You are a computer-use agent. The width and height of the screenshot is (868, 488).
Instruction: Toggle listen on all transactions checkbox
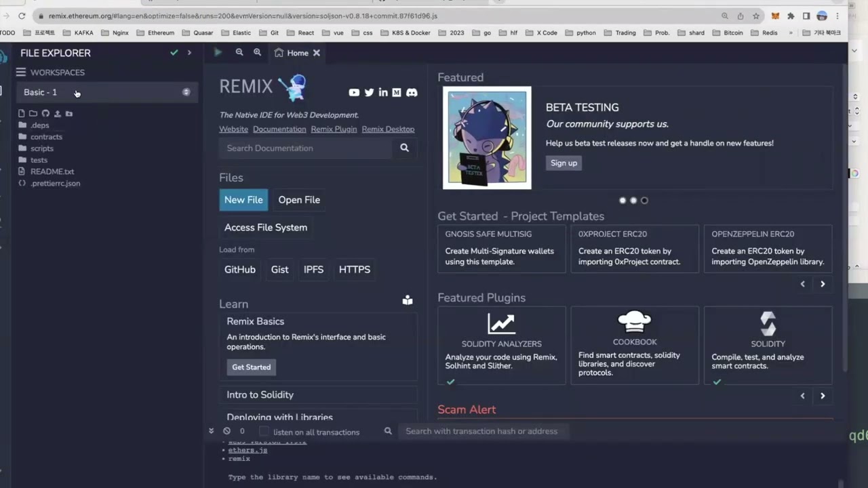pos(264,431)
